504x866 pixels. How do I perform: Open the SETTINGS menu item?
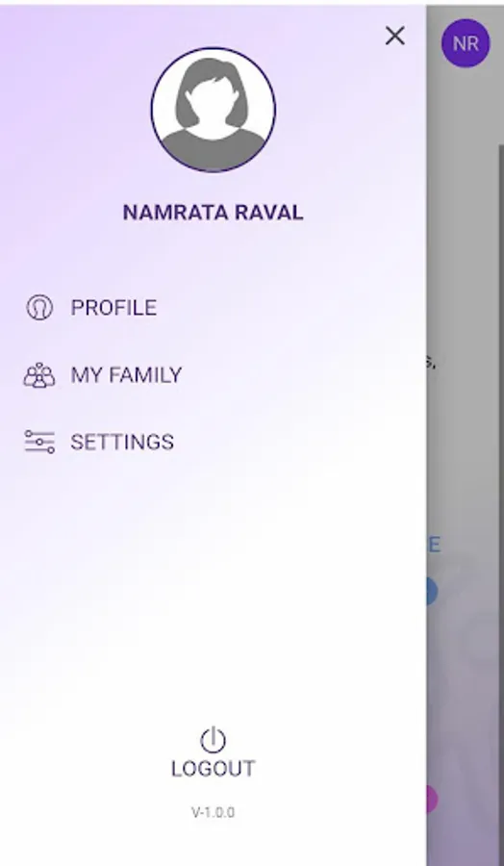122,442
